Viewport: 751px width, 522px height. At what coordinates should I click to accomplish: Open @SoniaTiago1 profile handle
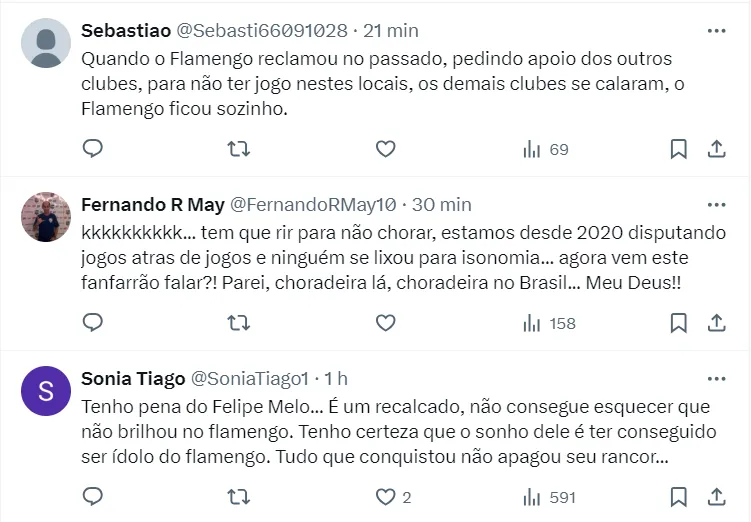[x=251, y=379]
